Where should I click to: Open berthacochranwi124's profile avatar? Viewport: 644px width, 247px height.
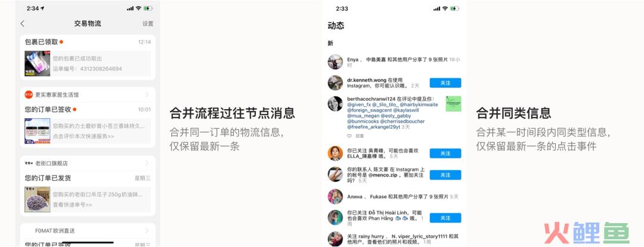[335, 104]
